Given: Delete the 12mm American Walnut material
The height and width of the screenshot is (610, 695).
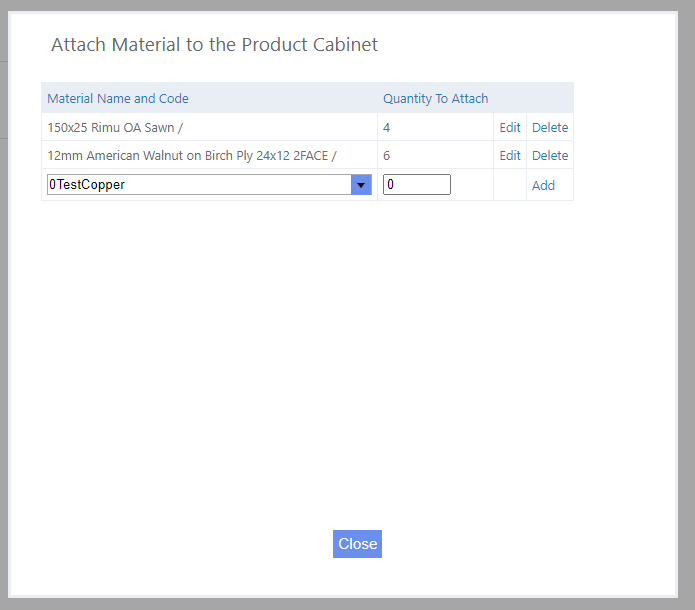Looking at the screenshot, I should (x=550, y=156).
